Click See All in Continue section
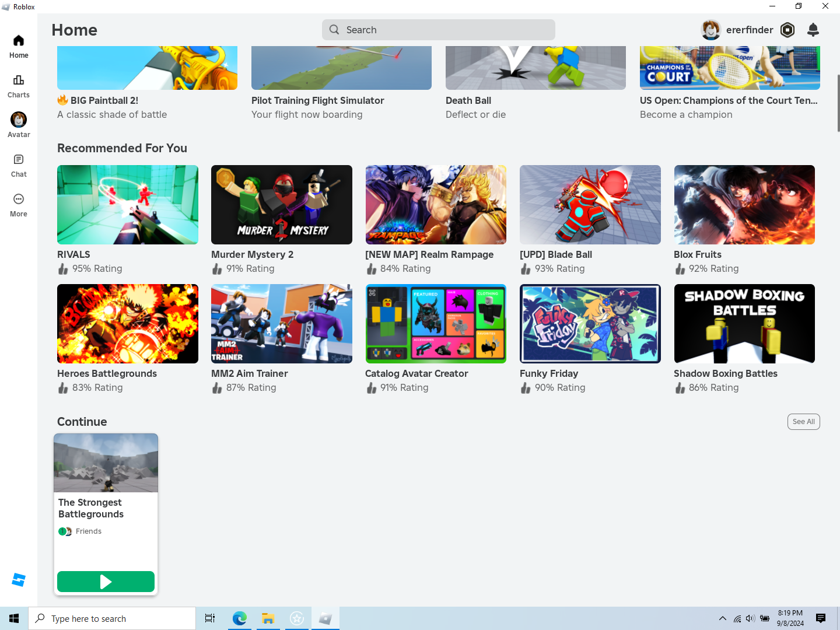The width and height of the screenshot is (840, 630). pyautogui.click(x=803, y=422)
